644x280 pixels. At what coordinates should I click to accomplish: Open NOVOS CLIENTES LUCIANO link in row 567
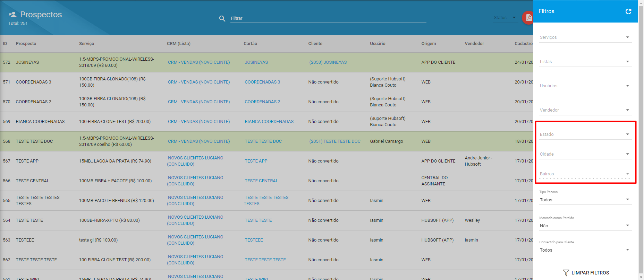[195, 161]
